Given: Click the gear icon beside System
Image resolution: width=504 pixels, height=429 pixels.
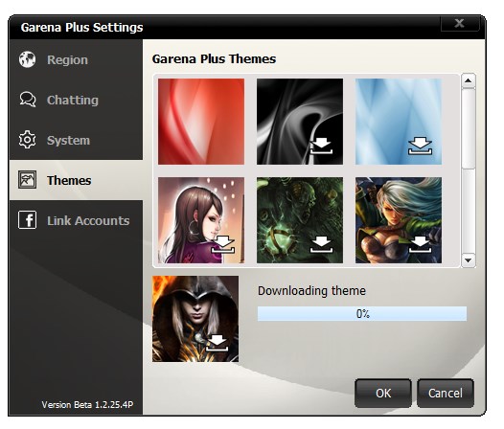Looking at the screenshot, I should pos(28,140).
